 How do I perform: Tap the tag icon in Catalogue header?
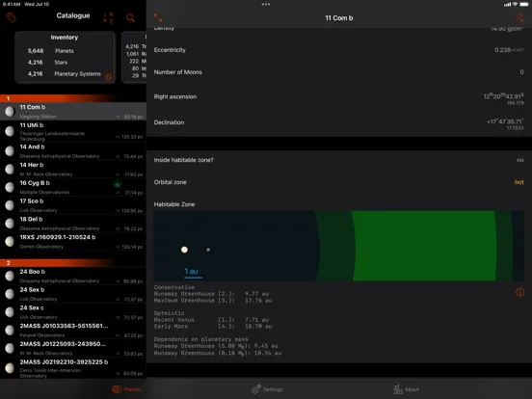(12, 17)
